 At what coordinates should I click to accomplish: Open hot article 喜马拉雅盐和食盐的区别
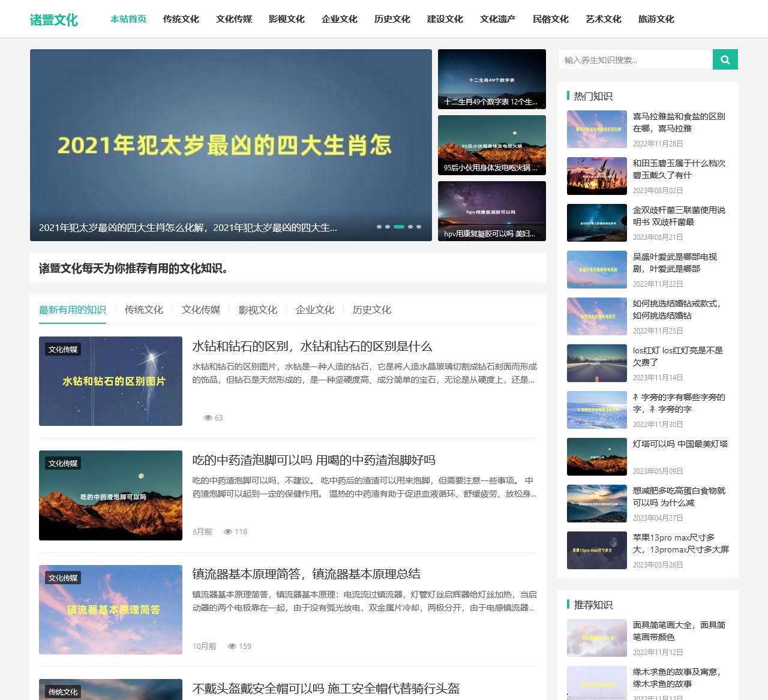[679, 122]
